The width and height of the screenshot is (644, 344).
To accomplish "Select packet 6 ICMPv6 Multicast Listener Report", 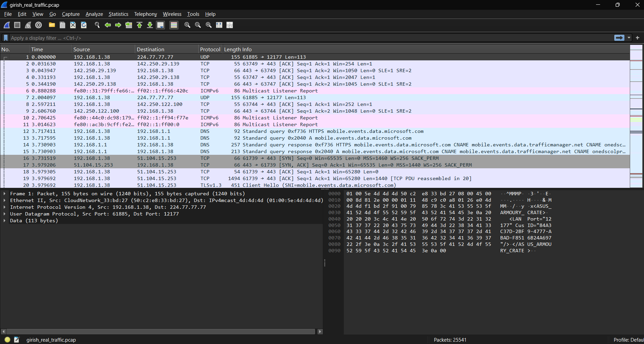I will tap(315, 91).
